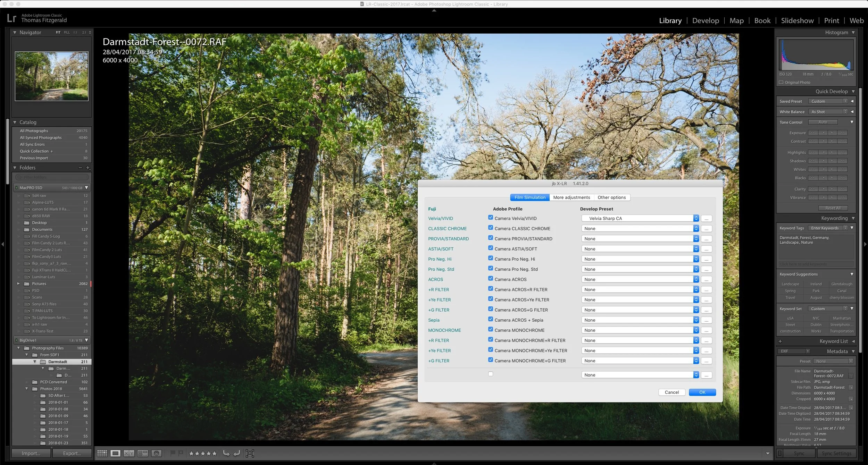
Task: Click the ellipsis button for Velvia/VIVID preset
Action: pos(706,219)
